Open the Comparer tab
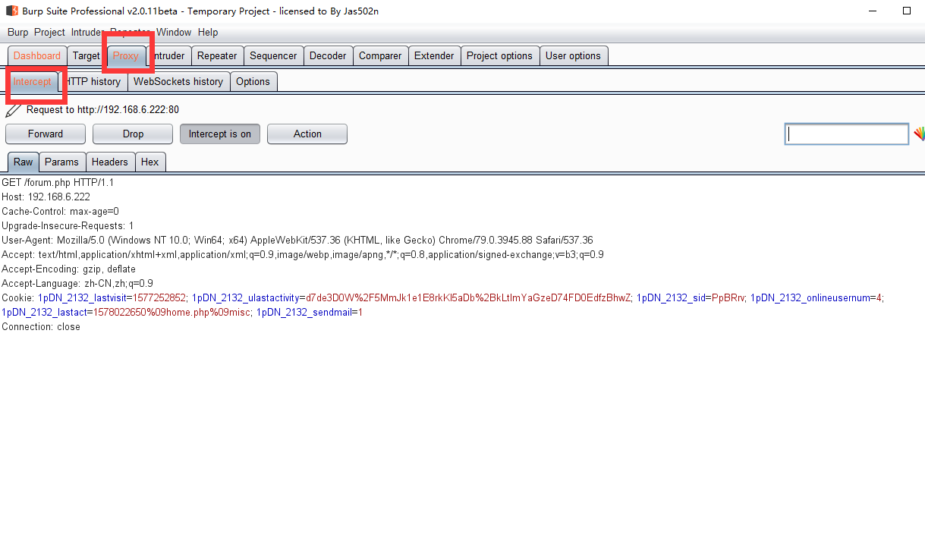The image size is (925, 560). [380, 56]
